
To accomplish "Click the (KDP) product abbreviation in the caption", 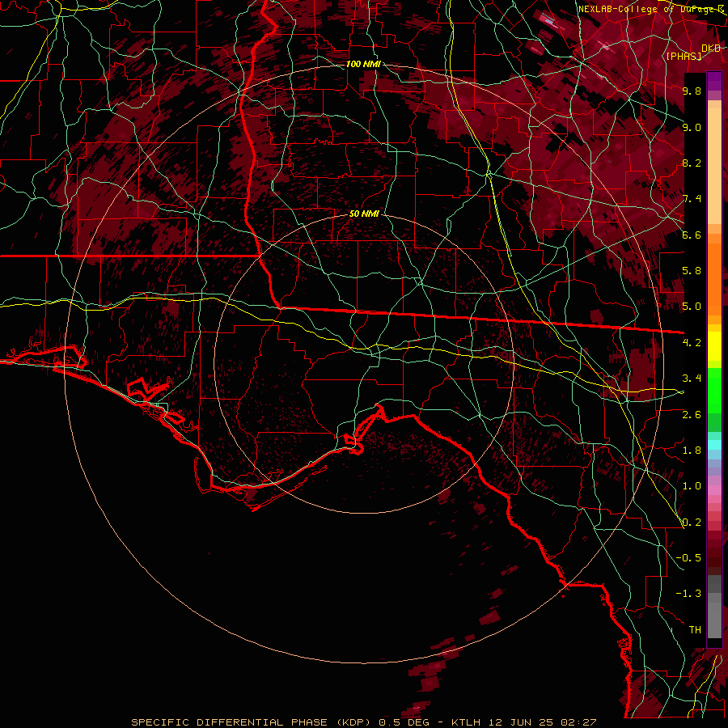I will point(353,722).
